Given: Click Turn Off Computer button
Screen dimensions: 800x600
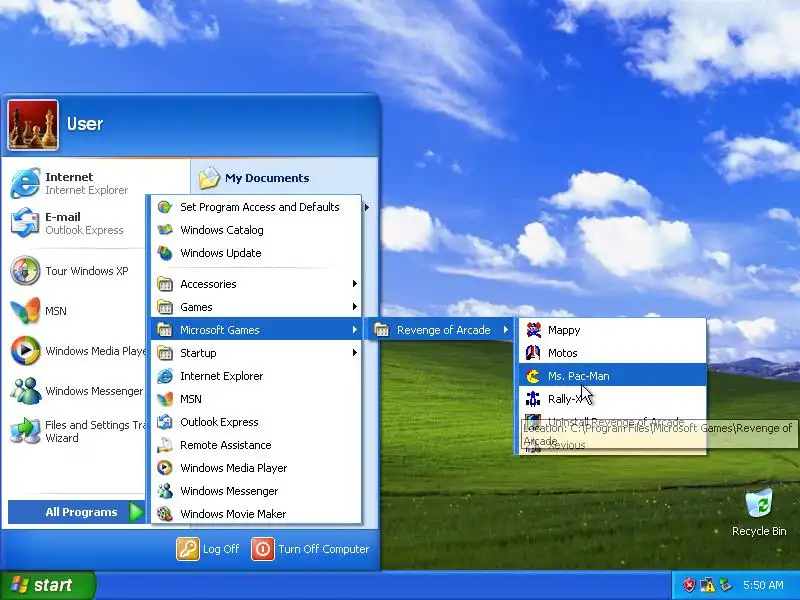Looking at the screenshot, I should coord(310,549).
